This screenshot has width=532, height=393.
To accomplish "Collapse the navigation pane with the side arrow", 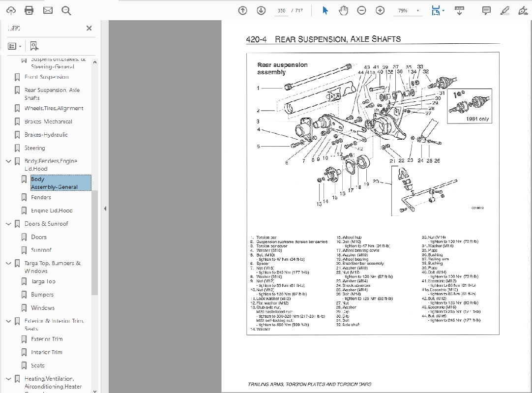I will point(105,209).
